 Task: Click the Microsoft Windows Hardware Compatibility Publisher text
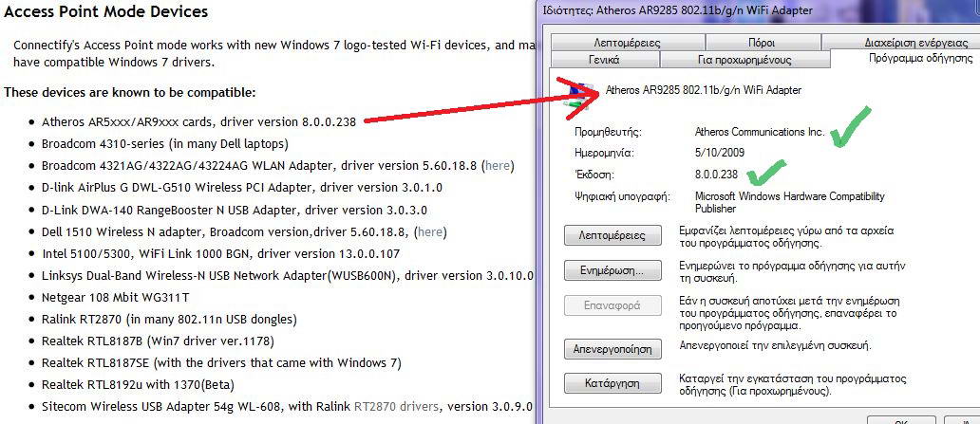790,202
